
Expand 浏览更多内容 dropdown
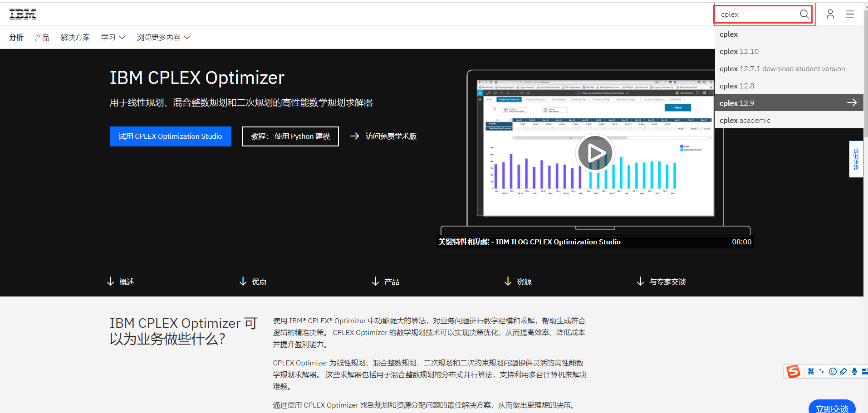[x=163, y=37]
